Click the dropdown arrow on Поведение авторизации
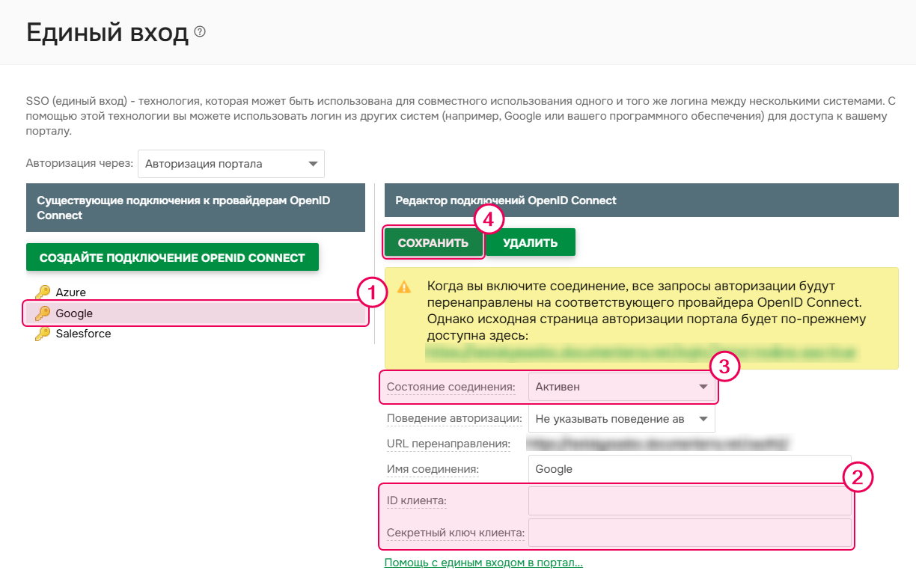 click(704, 418)
